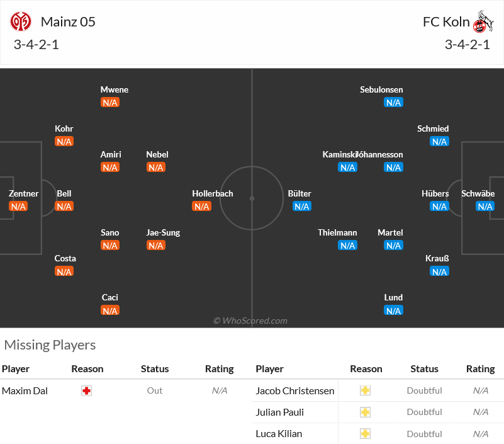
Task: Click Maxim Dal's red injury cross icon
Action: [x=86, y=390]
